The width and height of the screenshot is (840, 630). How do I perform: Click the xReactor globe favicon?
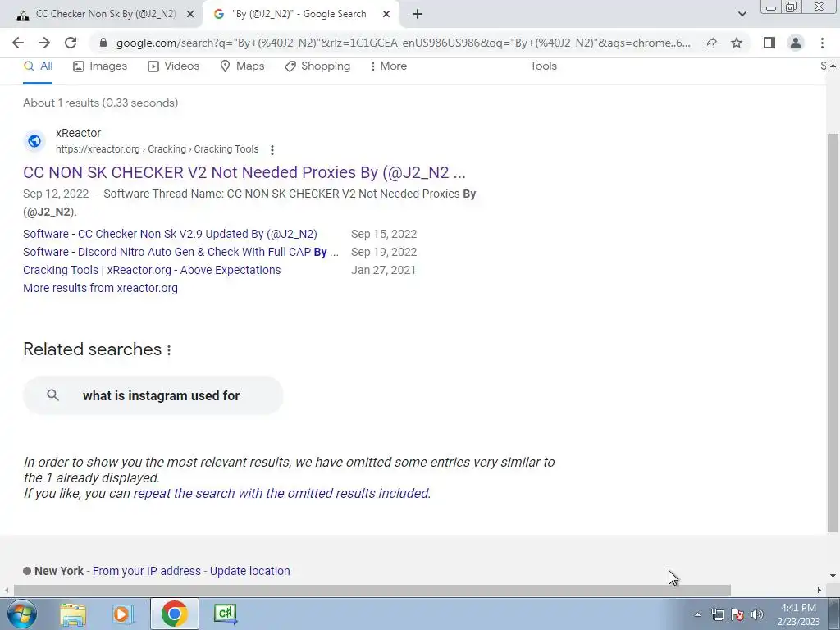pyautogui.click(x=34, y=141)
